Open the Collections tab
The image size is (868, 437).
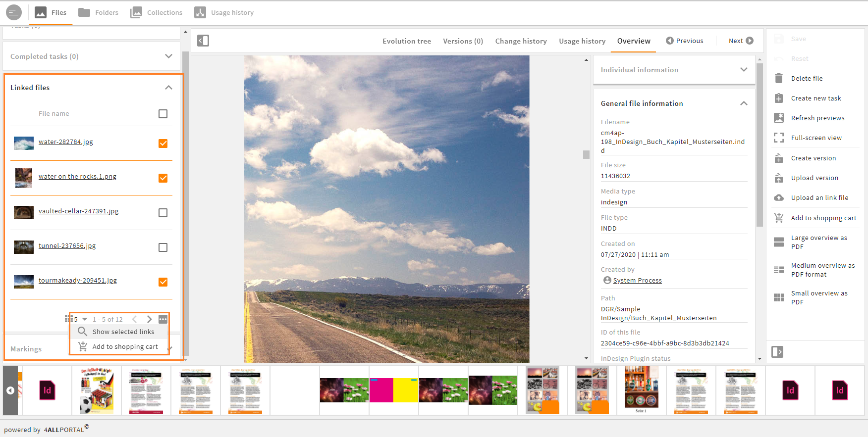tap(156, 12)
